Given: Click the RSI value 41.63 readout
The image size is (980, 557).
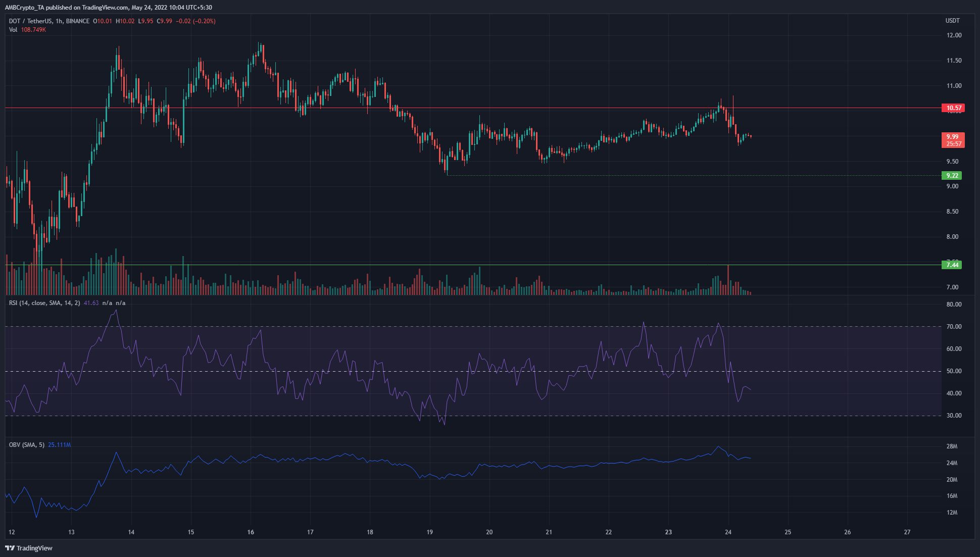Looking at the screenshot, I should [x=91, y=302].
